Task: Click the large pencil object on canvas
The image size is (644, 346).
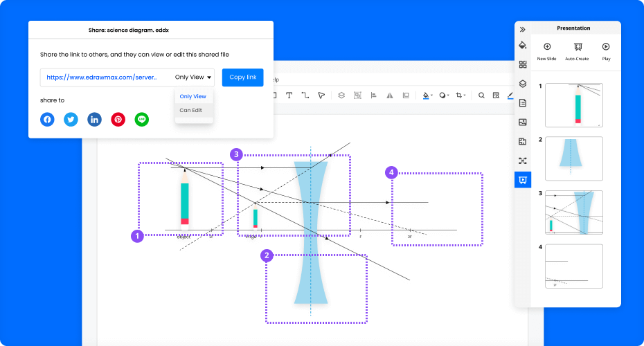Action: [x=185, y=200]
